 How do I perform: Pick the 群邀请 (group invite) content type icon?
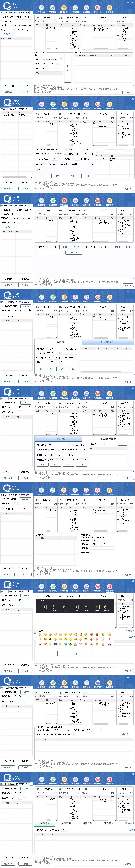(x=107, y=607)
